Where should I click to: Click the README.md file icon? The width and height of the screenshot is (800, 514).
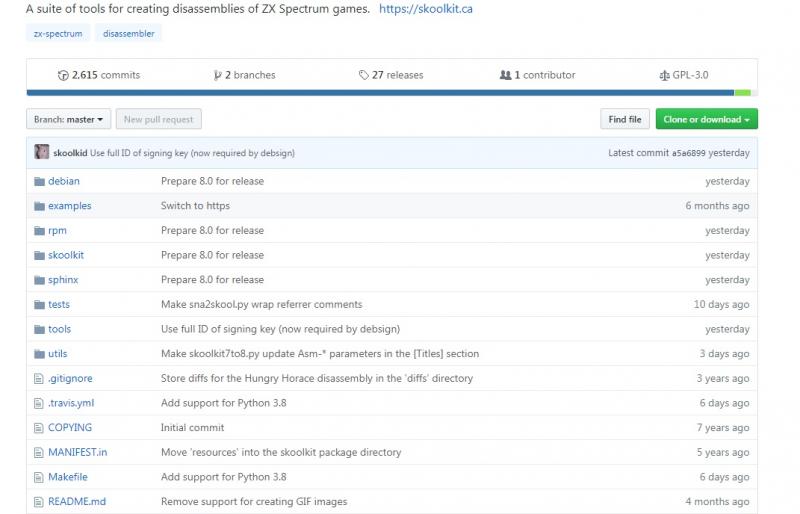pyautogui.click(x=40, y=501)
